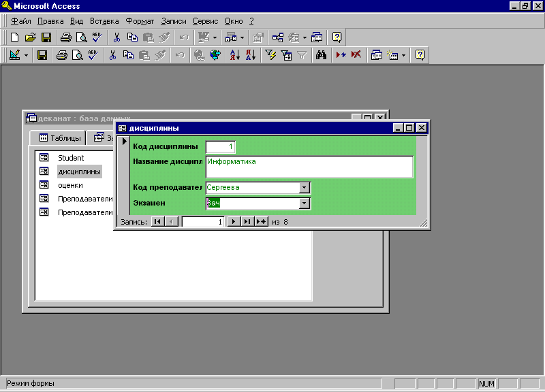Click the Cut scissors in the lower toolbar

coord(112,55)
